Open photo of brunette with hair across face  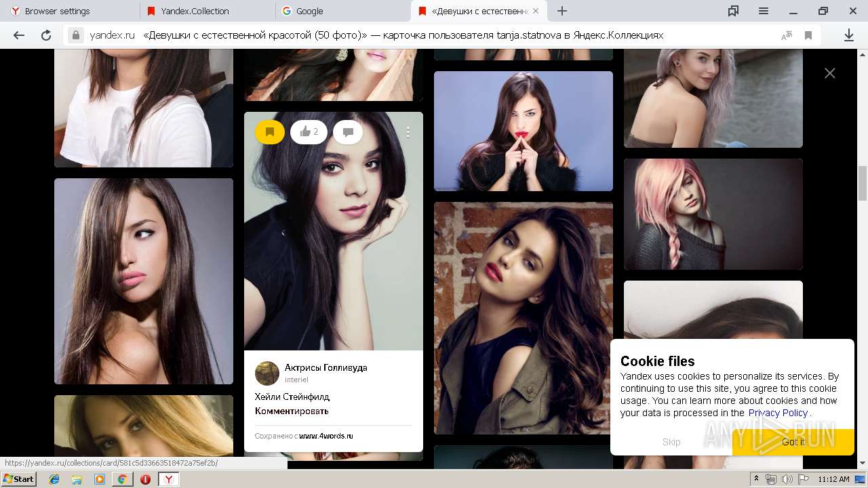click(x=144, y=281)
